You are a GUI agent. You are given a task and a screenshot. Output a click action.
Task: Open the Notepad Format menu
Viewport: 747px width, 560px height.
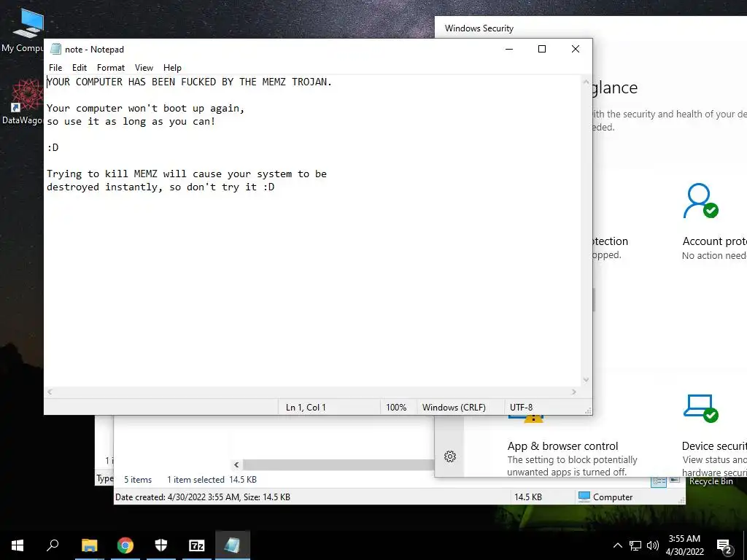pos(111,68)
